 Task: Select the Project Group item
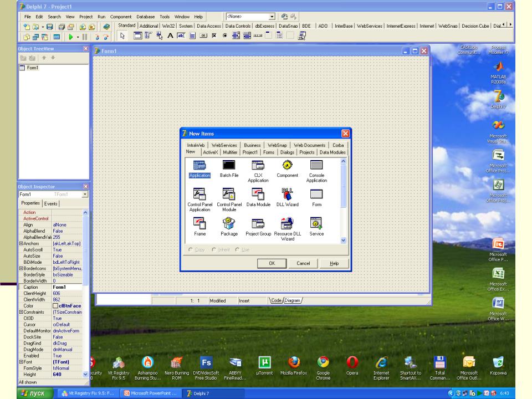(x=258, y=227)
